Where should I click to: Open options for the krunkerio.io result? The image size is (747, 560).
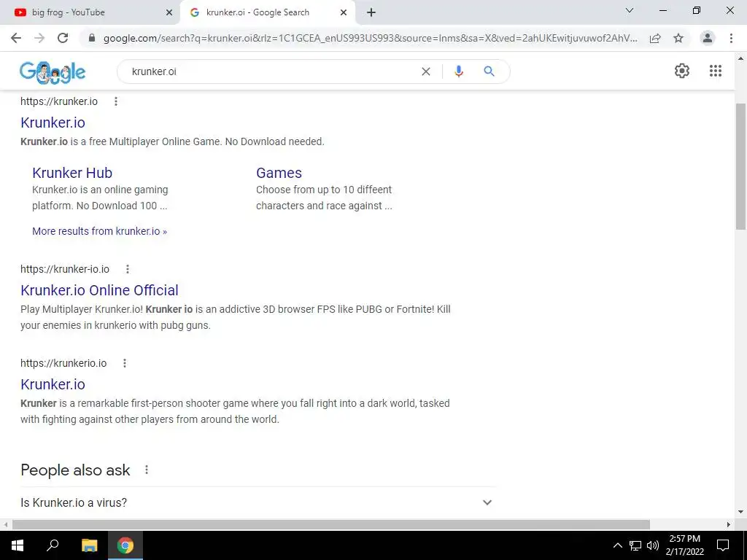(x=124, y=363)
